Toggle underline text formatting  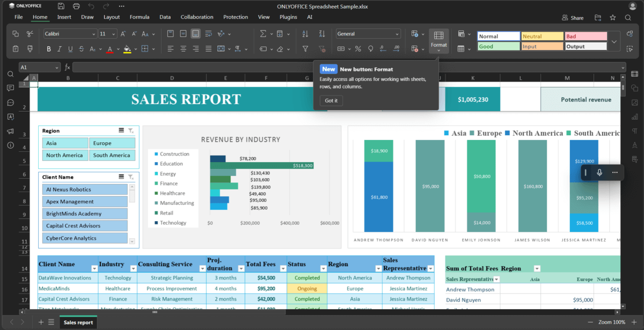[70, 49]
